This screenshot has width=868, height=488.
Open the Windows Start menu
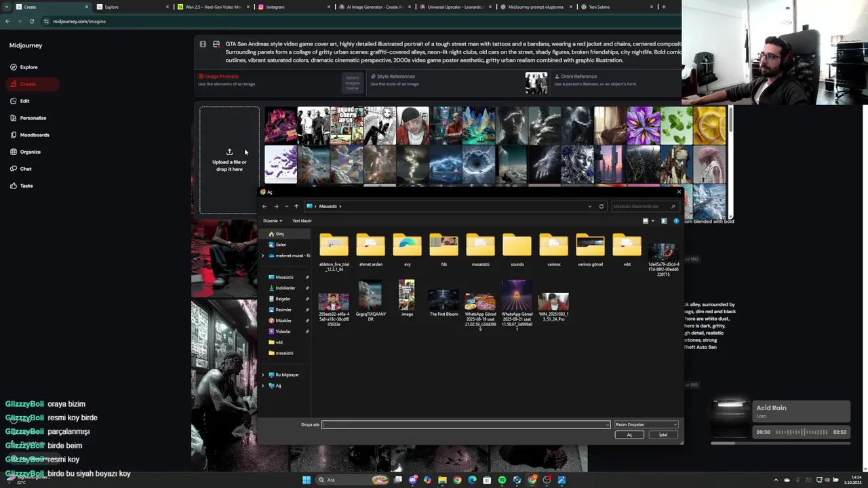pyautogui.click(x=307, y=480)
